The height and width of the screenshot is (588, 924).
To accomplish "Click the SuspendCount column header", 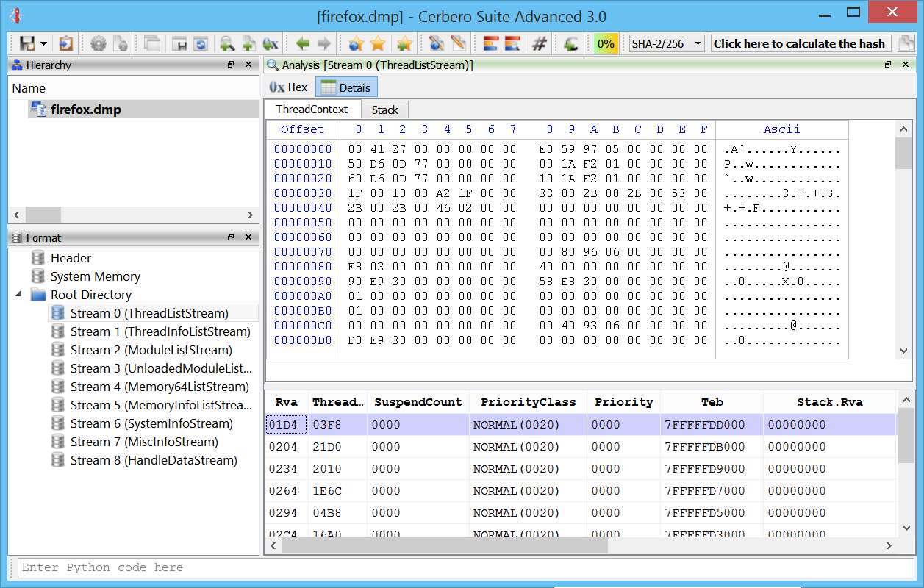I will point(418,402).
